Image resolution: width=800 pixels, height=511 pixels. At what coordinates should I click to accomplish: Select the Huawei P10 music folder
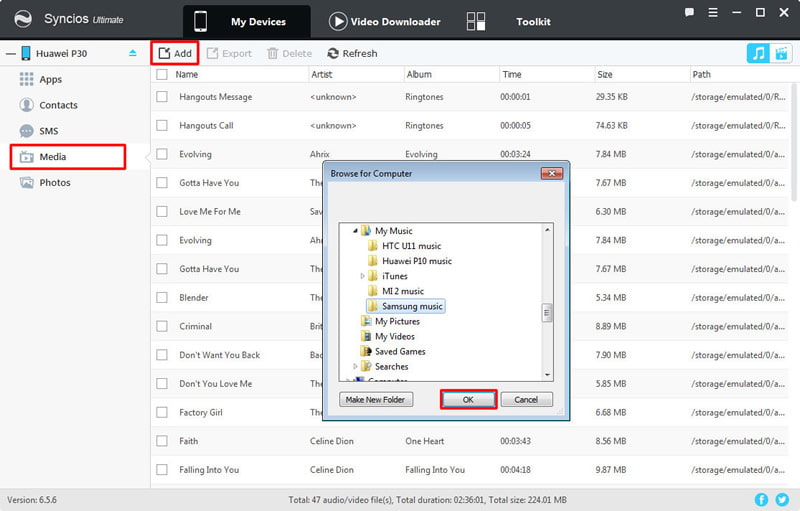[417, 261]
